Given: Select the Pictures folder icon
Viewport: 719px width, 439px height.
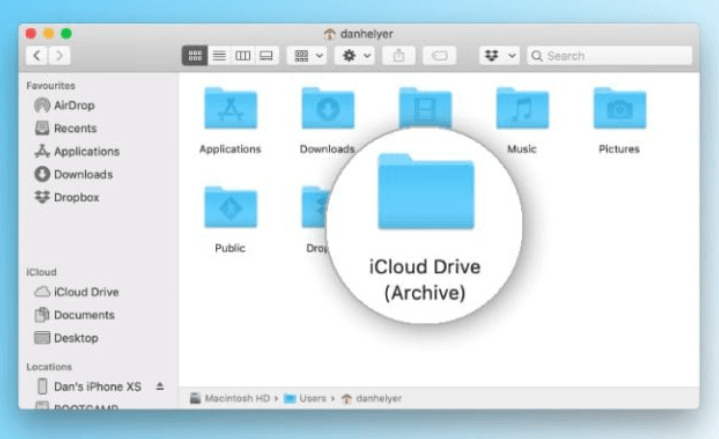Looking at the screenshot, I should tap(619, 109).
